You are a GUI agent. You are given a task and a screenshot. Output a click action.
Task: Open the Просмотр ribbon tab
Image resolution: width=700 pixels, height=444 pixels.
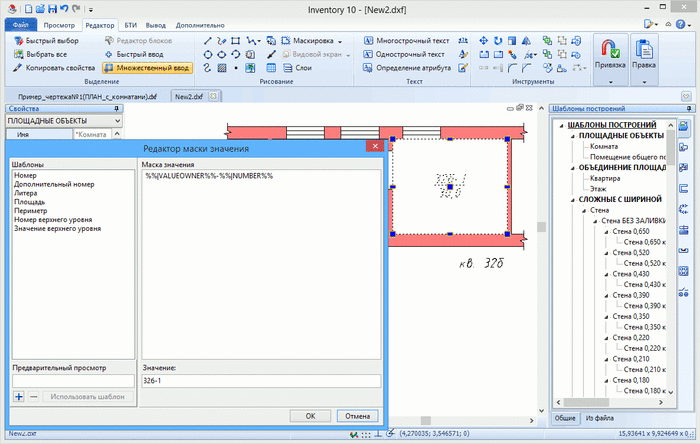coord(59,23)
